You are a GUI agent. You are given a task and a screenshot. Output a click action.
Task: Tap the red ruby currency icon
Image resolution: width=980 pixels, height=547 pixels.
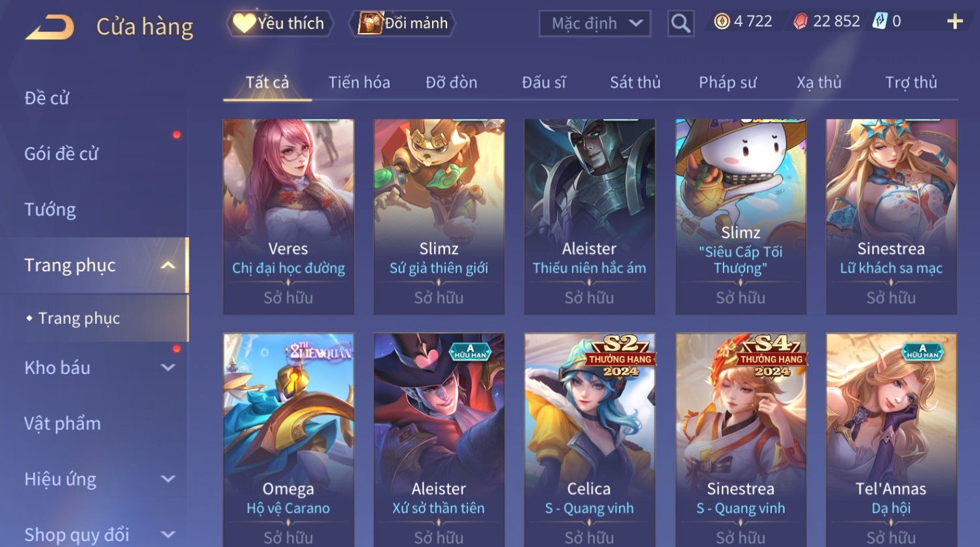pyautogui.click(x=800, y=21)
